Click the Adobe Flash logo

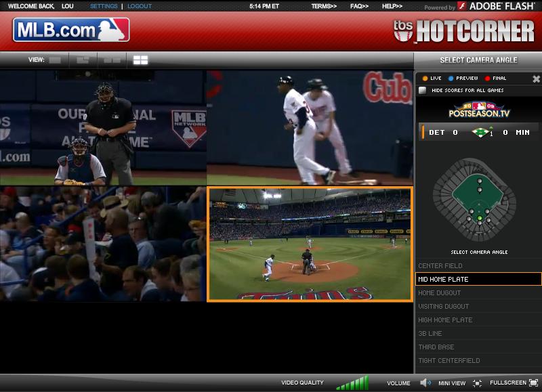tap(497, 6)
